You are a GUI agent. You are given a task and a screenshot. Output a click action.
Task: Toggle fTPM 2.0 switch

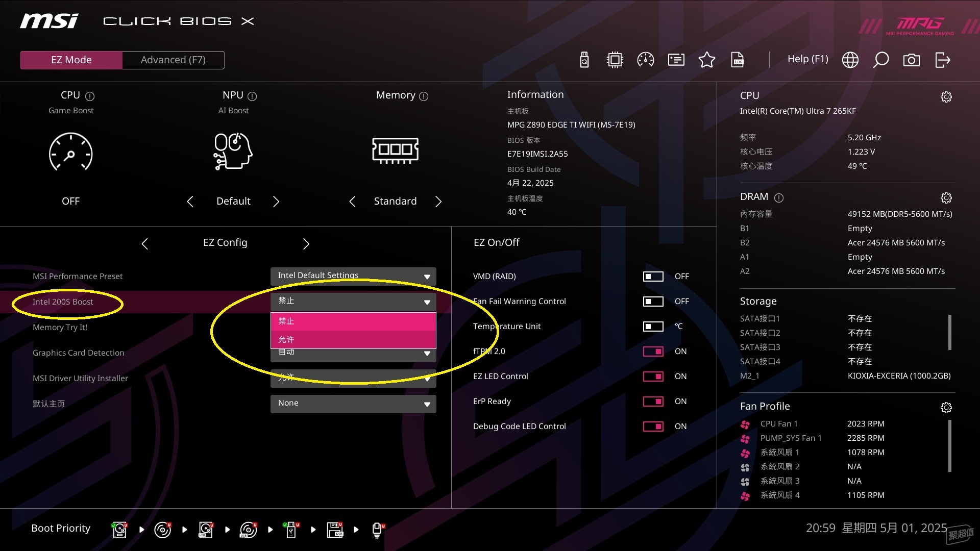click(653, 352)
